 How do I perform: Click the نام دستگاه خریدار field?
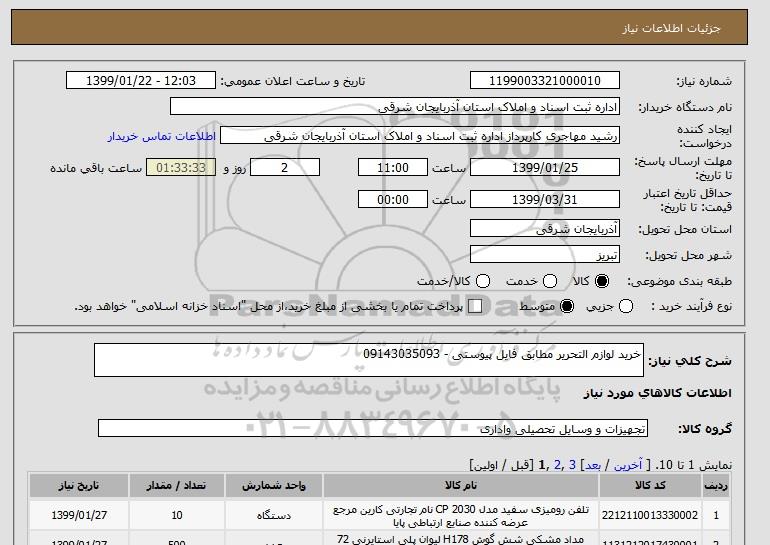click(x=395, y=107)
